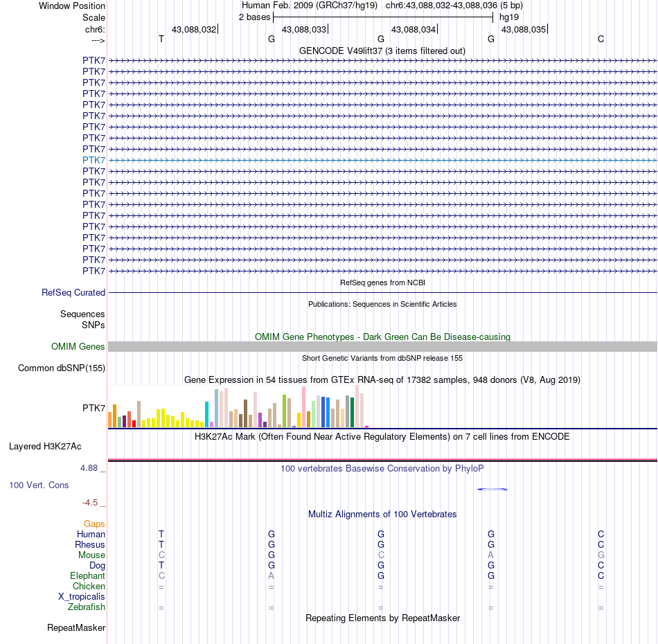This screenshot has width=658, height=644.
Task: Select the Rhesus species label
Action: pos(90,544)
